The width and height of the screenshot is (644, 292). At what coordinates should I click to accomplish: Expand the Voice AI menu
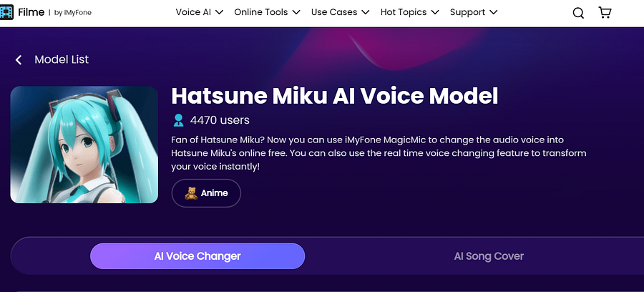(x=199, y=12)
